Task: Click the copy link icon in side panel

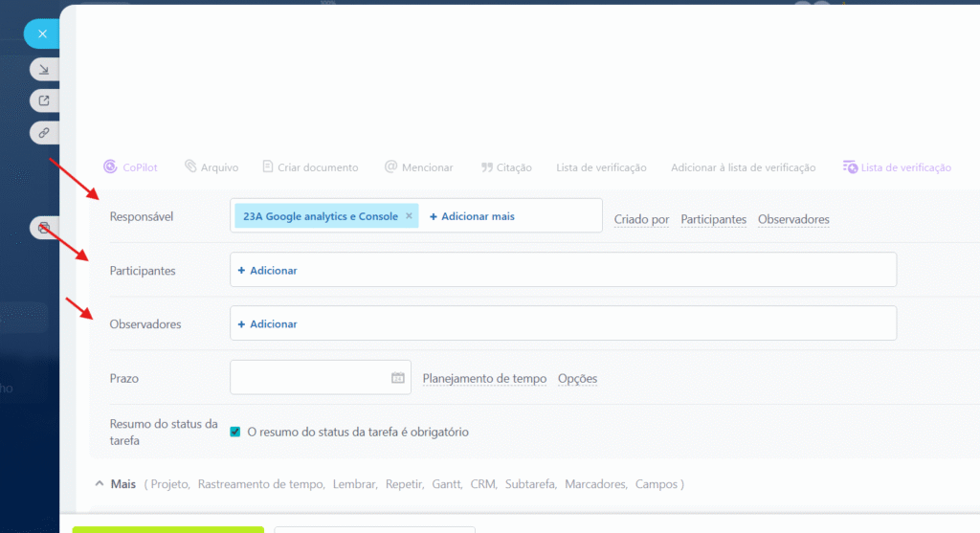Action: click(43, 132)
